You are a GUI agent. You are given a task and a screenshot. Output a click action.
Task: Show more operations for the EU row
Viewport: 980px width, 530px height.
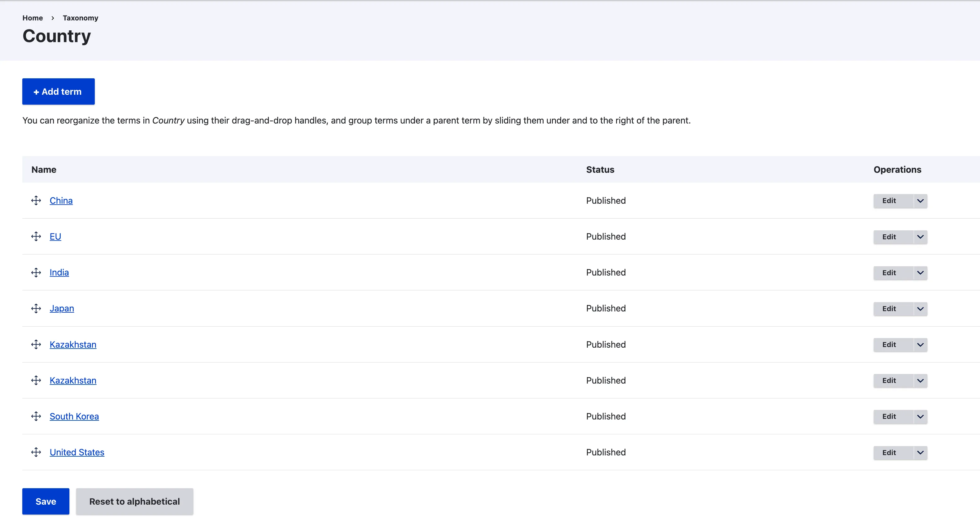tap(920, 237)
